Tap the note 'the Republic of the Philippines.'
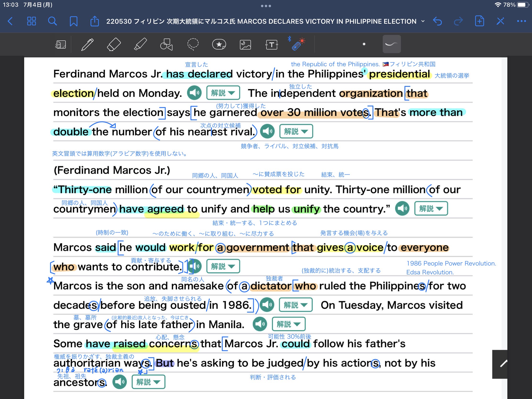532x399 pixels. [x=335, y=64]
